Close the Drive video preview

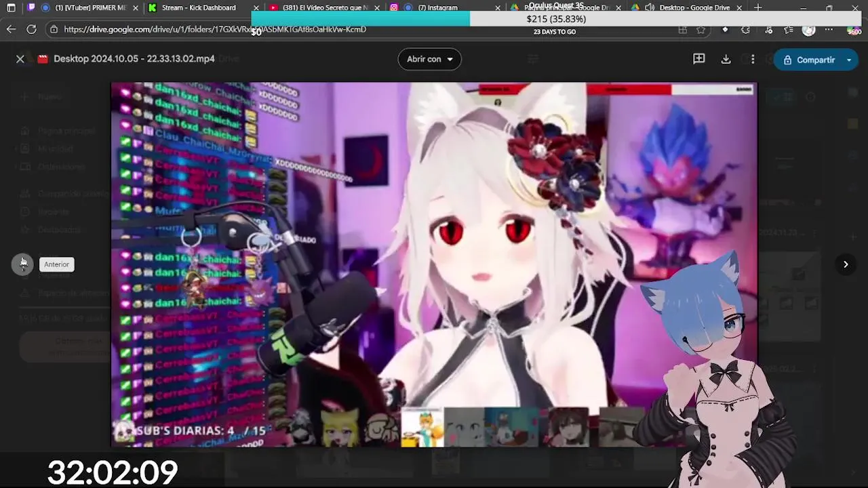(x=20, y=59)
